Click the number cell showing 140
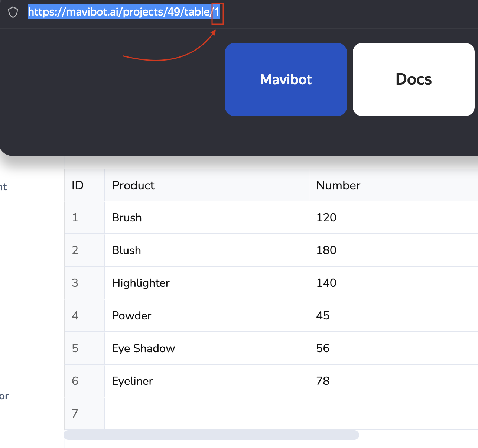 [326, 283]
